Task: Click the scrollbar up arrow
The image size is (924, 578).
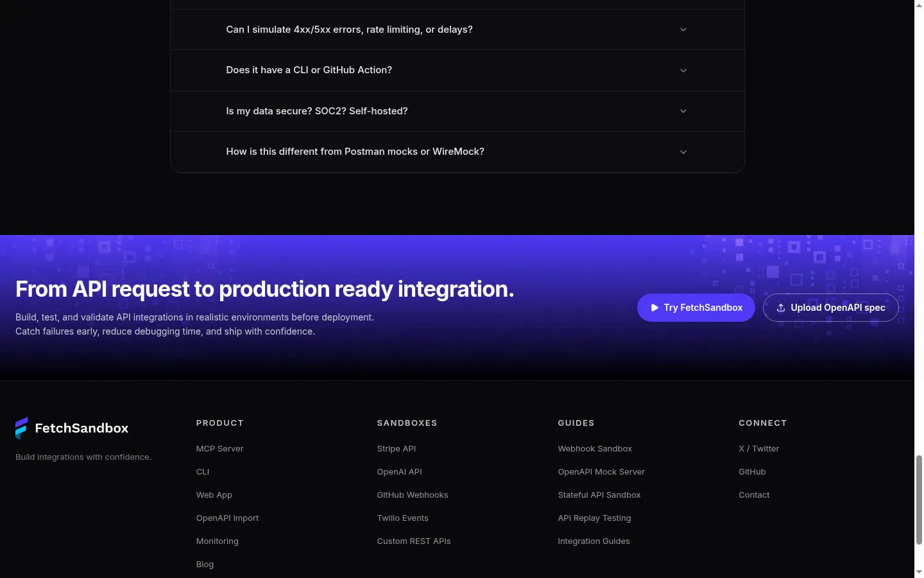Action: click(x=919, y=5)
